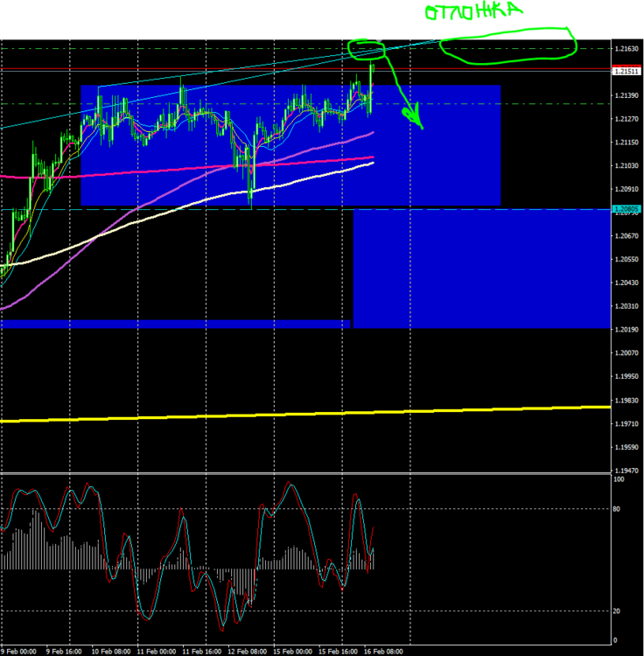Click oscillator scale level 100
Screen dimensions: 644x656
tap(619, 479)
